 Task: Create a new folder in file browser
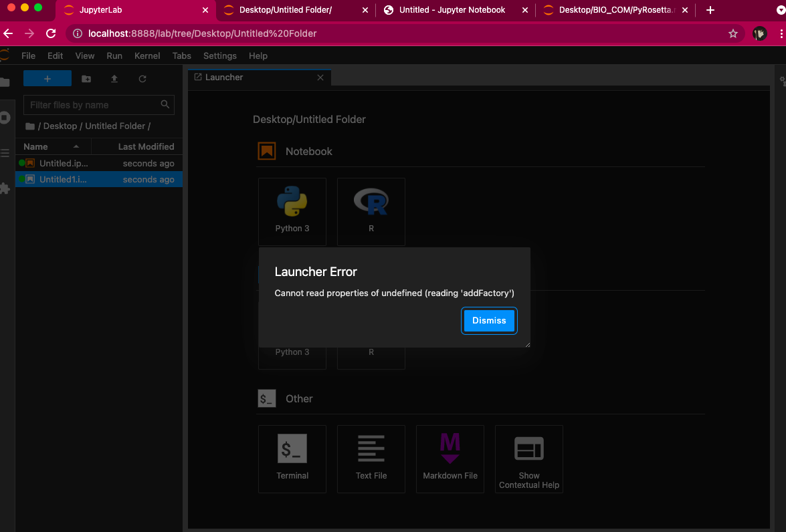coord(86,78)
